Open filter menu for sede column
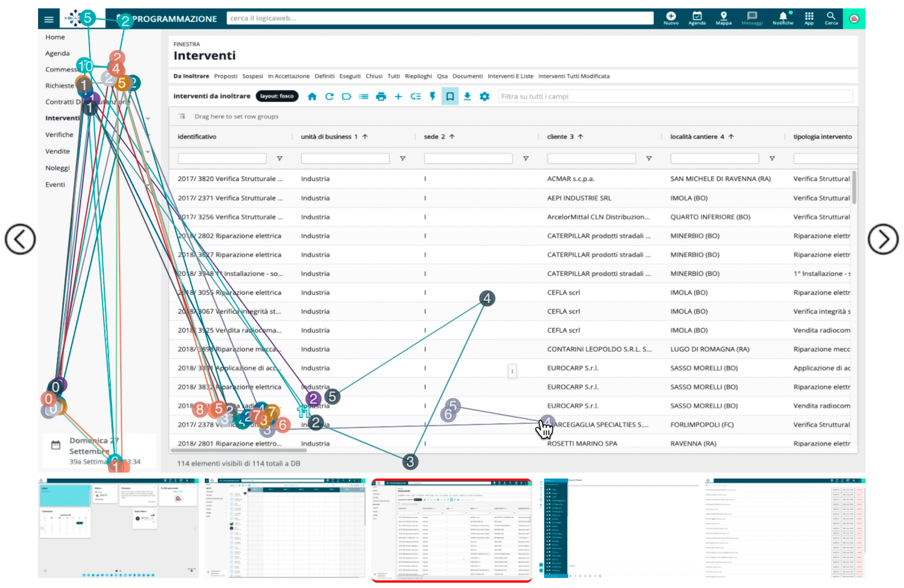The image size is (904, 588). click(x=526, y=159)
